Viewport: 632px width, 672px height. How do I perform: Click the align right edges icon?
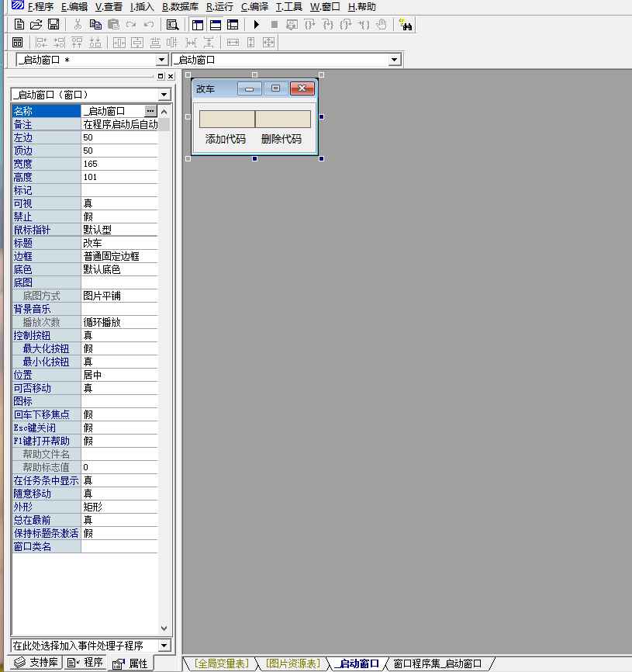click(60, 43)
